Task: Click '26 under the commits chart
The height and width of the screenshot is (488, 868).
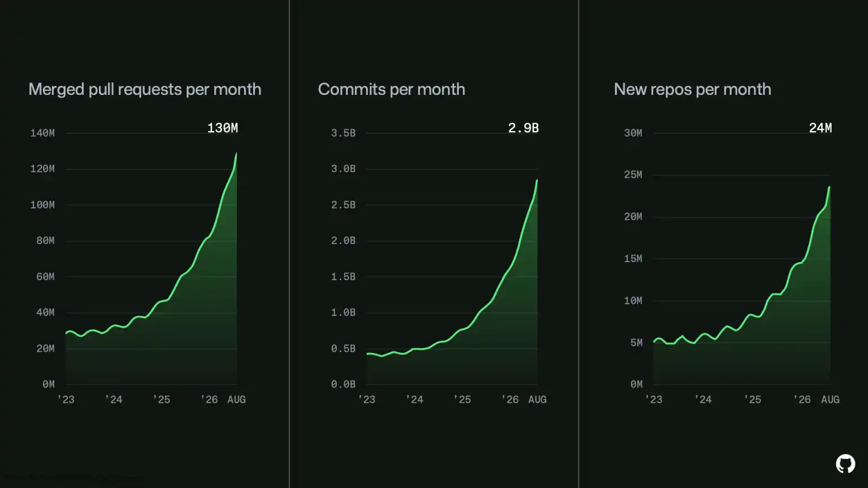Action: click(x=510, y=399)
